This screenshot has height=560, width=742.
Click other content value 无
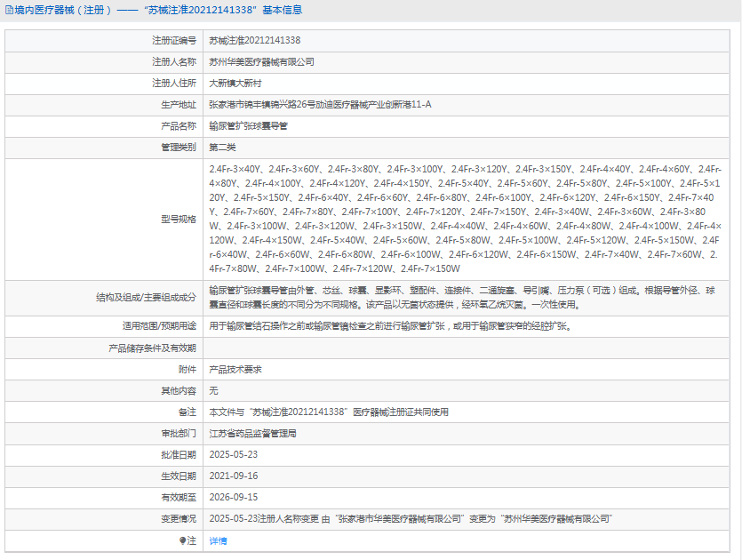tap(213, 391)
